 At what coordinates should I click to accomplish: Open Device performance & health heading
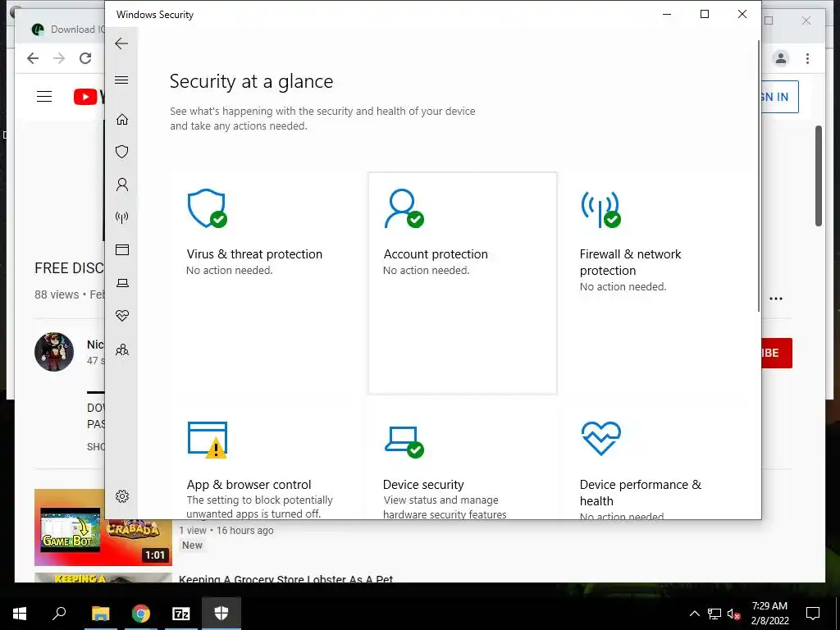640,492
